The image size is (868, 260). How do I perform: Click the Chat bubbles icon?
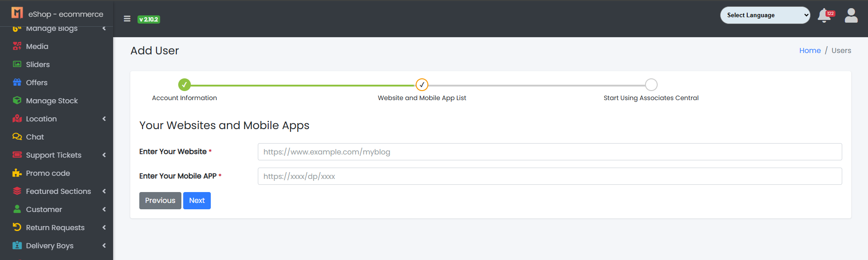[x=17, y=136]
